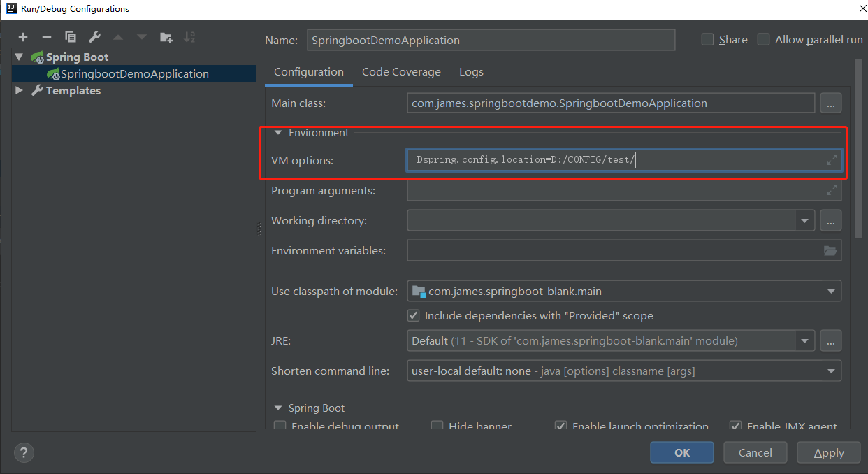This screenshot has height=474, width=868.
Task: Expand VM options field editor icon
Action: tap(832, 160)
